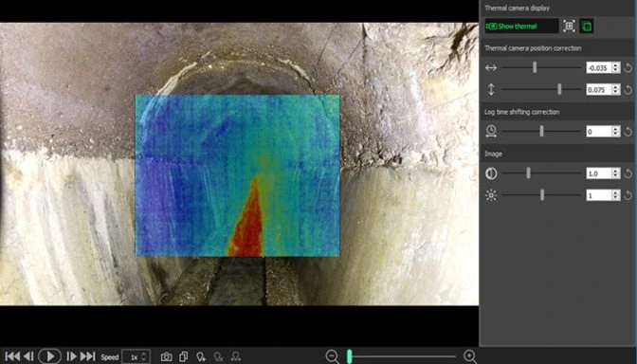Reset horizontal thermal position correction
This screenshot has width=637, height=364.
click(x=628, y=68)
